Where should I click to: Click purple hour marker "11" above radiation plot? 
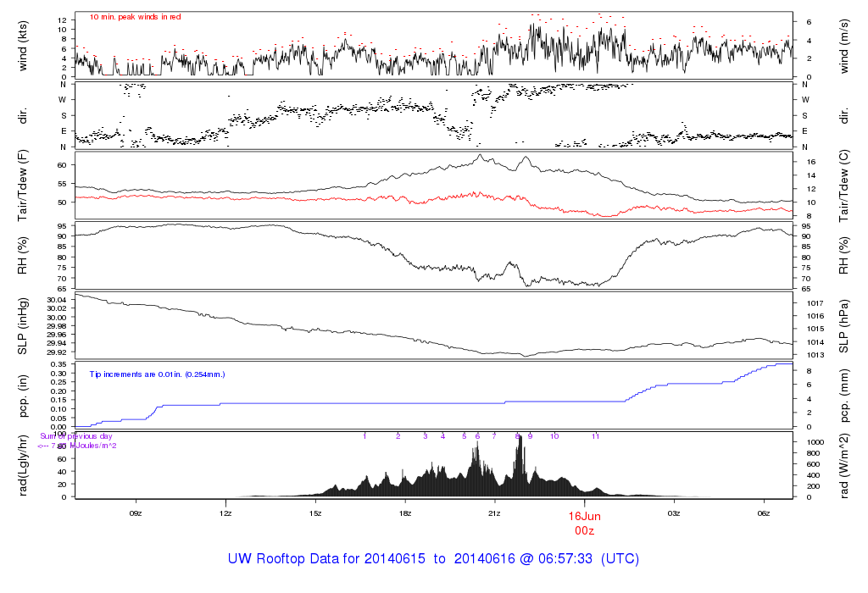[x=595, y=436]
